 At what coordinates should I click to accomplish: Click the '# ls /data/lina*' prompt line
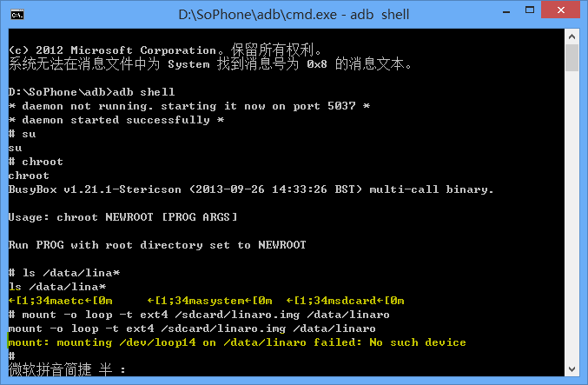(64, 273)
